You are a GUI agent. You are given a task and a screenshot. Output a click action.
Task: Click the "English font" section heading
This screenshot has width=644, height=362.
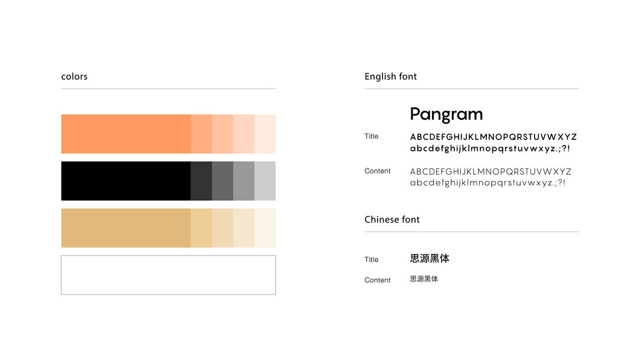tap(391, 77)
